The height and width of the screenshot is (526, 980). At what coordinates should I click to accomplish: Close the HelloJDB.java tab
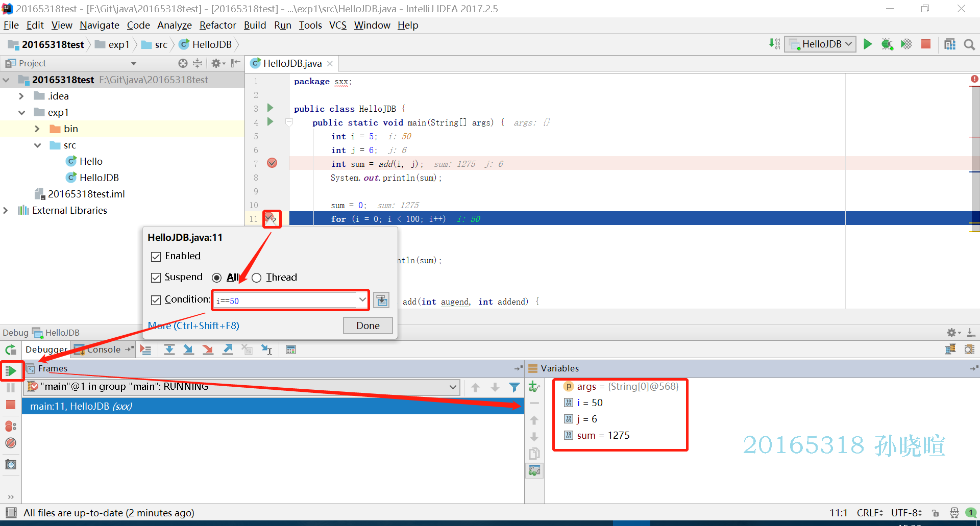click(330, 63)
